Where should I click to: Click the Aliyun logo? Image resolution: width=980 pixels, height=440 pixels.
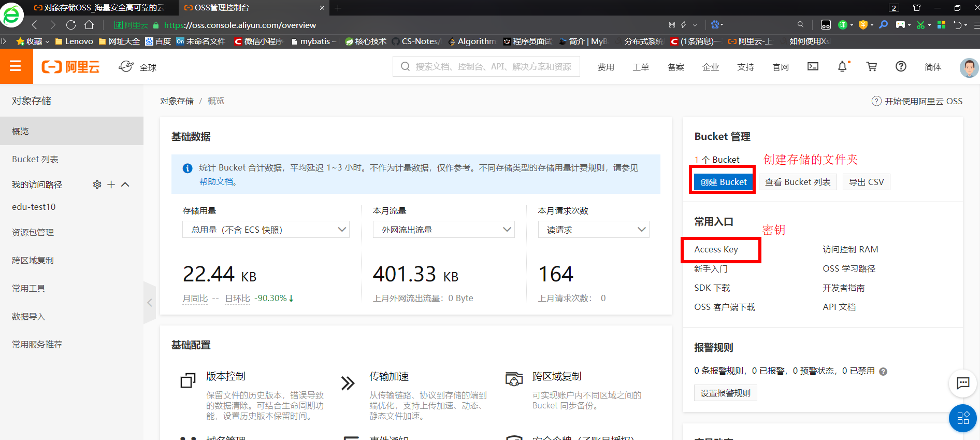coord(70,67)
